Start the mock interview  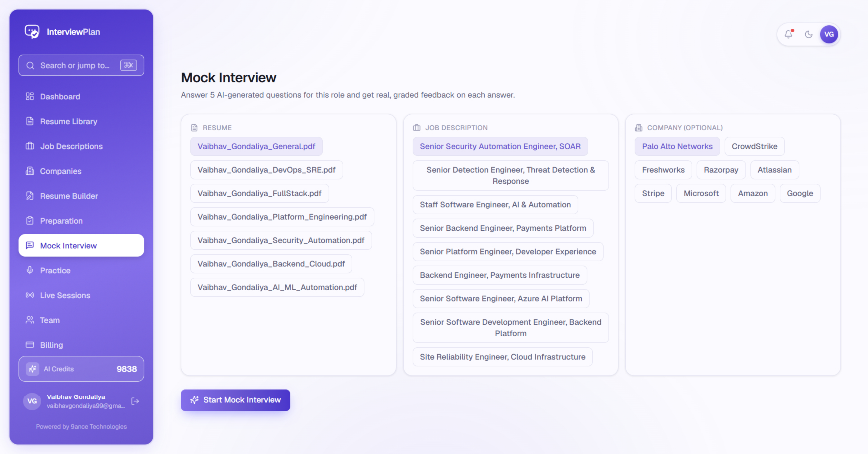click(x=235, y=400)
